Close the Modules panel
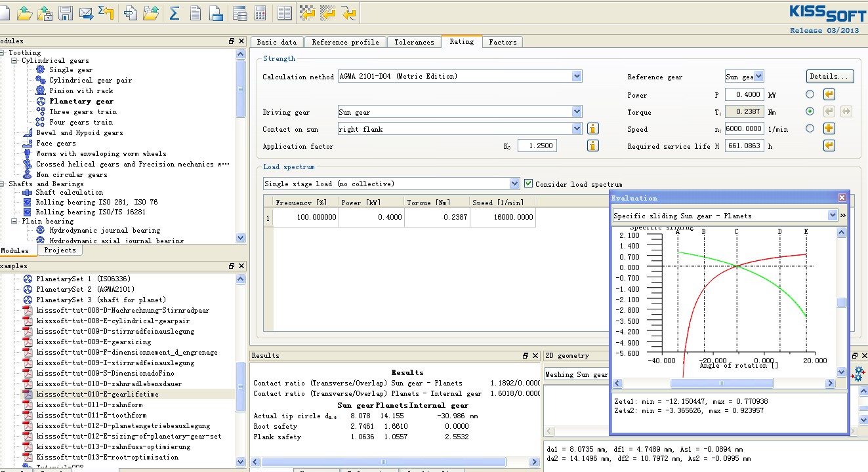This screenshot has width=868, height=472. (241, 41)
